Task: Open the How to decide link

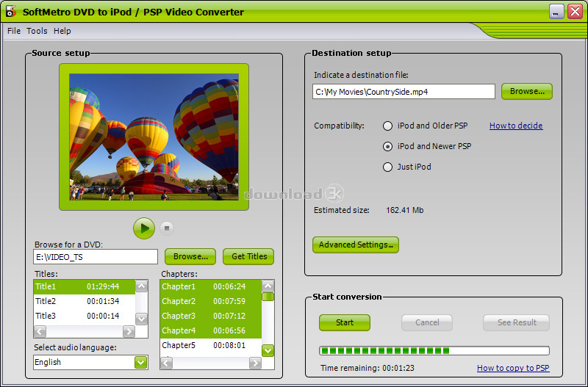Action: pyautogui.click(x=516, y=126)
